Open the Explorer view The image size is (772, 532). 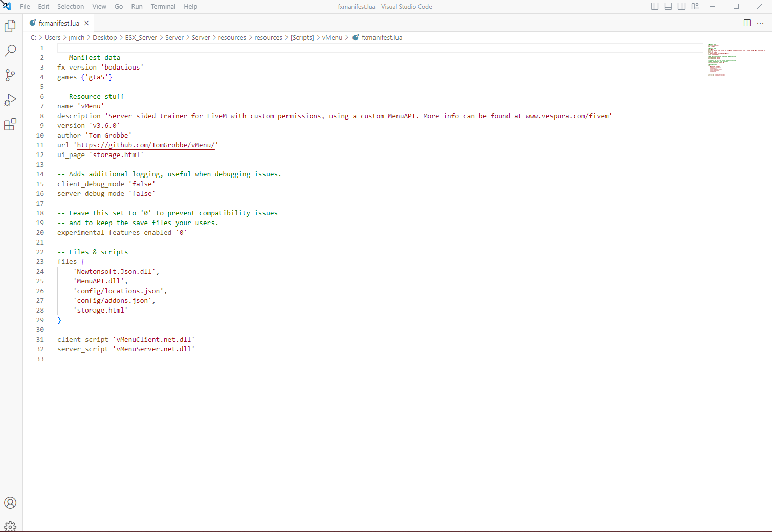[10, 26]
